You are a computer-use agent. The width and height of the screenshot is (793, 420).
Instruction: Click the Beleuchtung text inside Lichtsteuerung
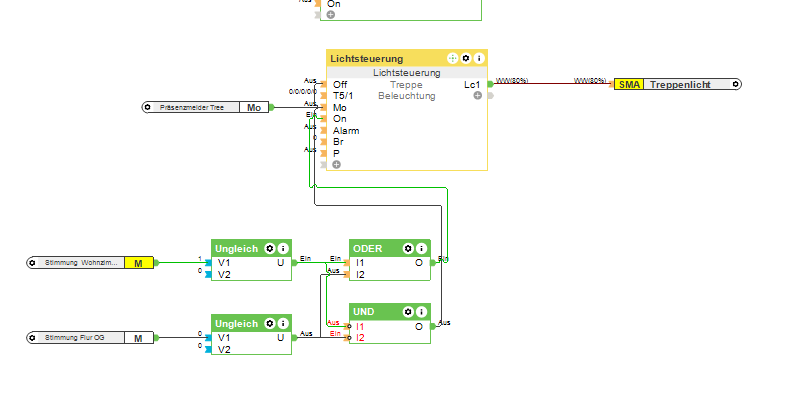(x=407, y=96)
